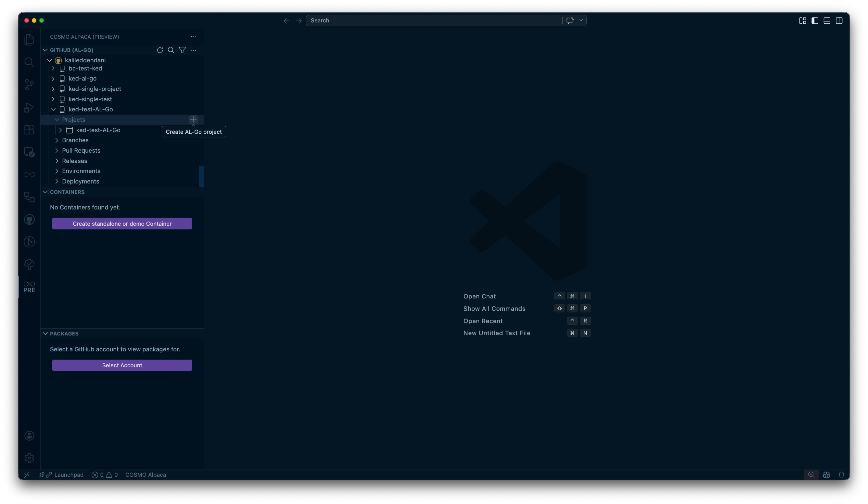Screen dimensions: 868x504
Task: Open notifications bell in status bar
Action: (841, 475)
